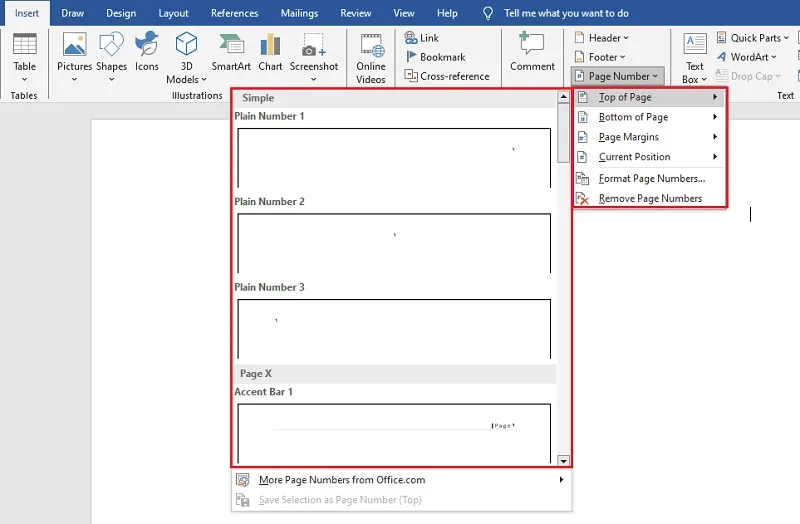Click the More Page Numbers from Office.com icon
The width and height of the screenshot is (800, 524).
pyautogui.click(x=243, y=480)
